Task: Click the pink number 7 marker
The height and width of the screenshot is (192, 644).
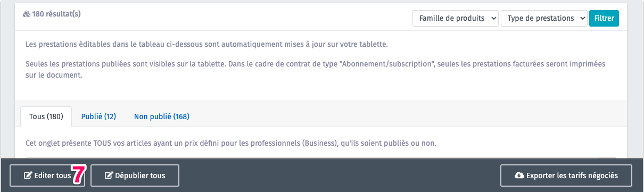Action: pyautogui.click(x=78, y=174)
